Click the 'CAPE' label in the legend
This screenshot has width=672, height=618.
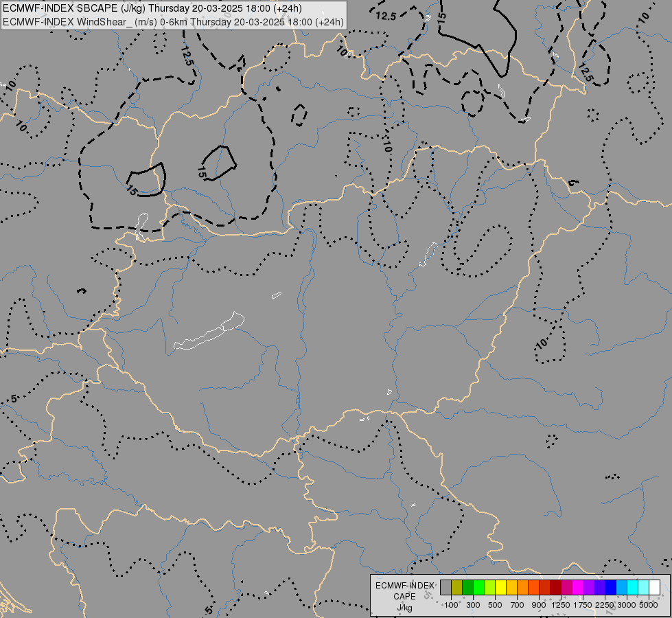[x=404, y=597]
